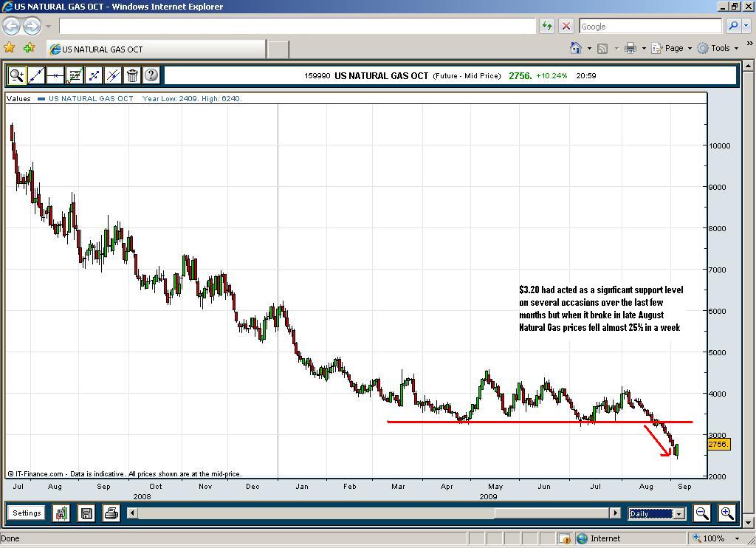756x548 pixels.
Task: Choose the horizontal line drawing tool
Action: click(x=55, y=75)
